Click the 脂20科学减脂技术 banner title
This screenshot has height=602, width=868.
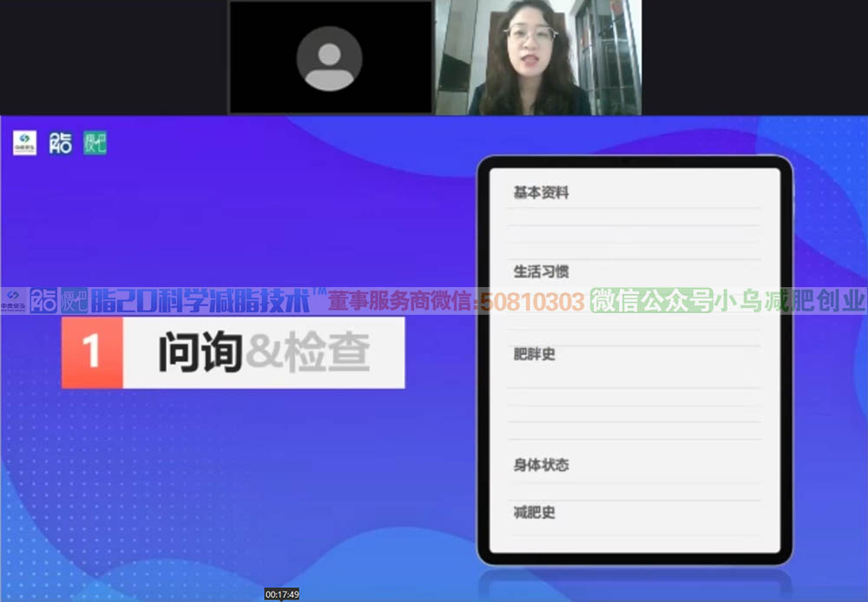(x=204, y=301)
